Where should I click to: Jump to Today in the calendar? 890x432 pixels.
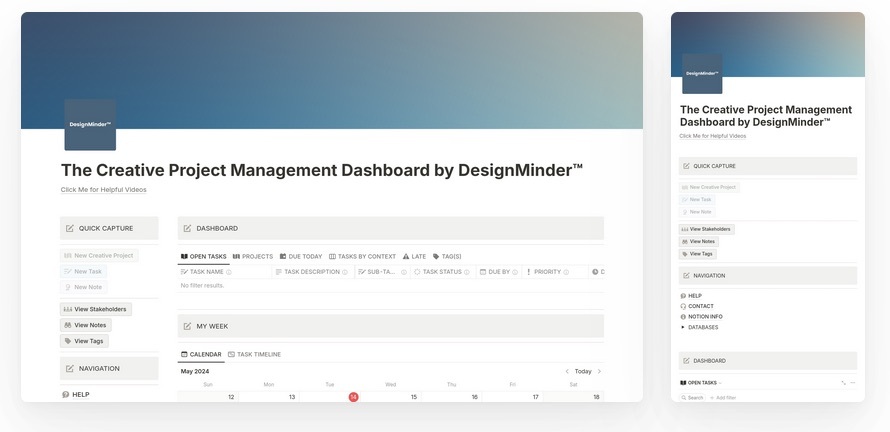[x=583, y=371]
